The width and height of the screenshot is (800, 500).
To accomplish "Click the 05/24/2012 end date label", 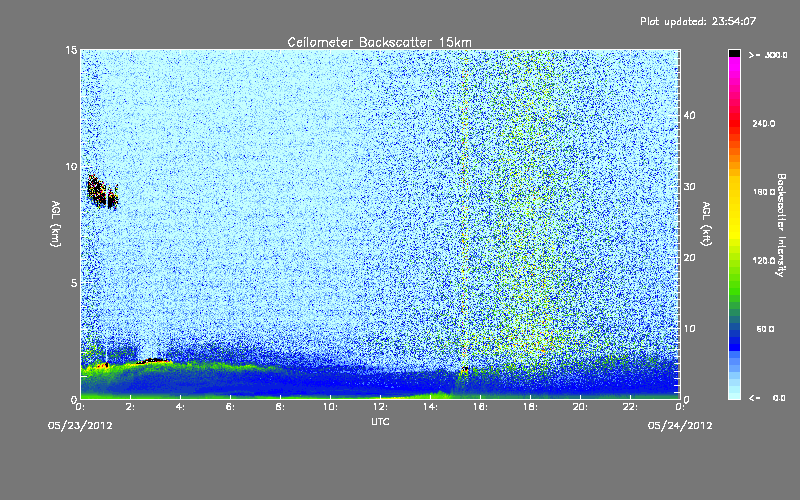I will 680,426.
